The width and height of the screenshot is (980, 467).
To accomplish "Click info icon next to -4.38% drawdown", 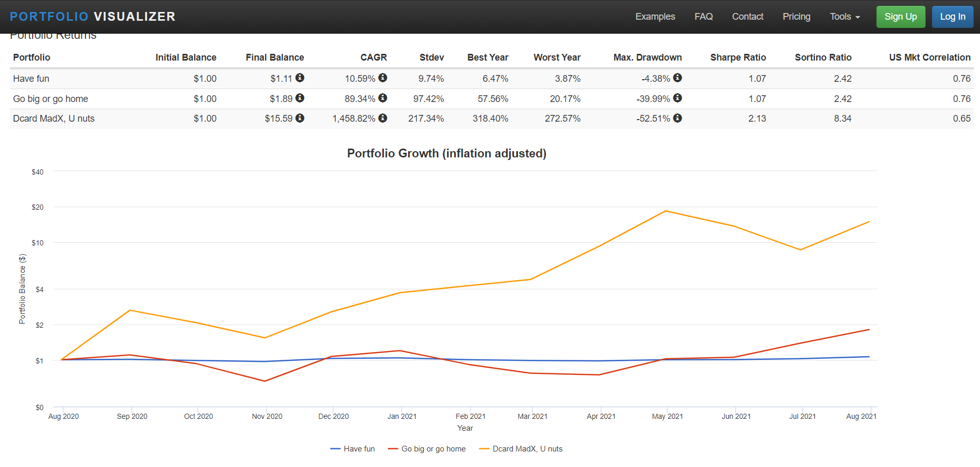I will coord(678,78).
